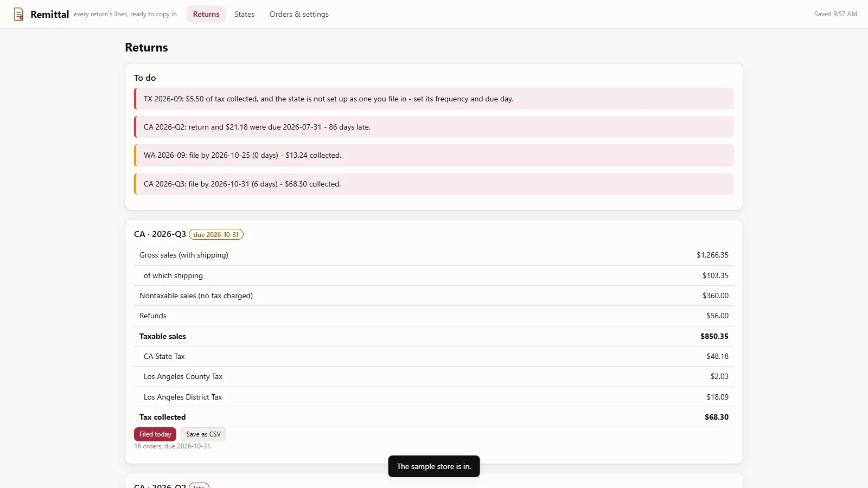Click the CA State Tax line

click(x=434, y=356)
